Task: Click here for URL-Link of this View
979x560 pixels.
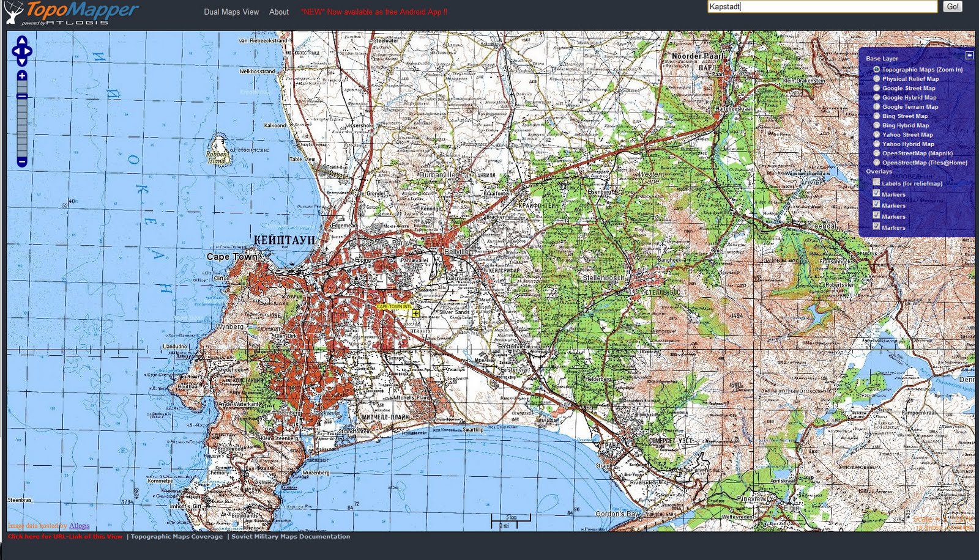Action: click(x=65, y=537)
